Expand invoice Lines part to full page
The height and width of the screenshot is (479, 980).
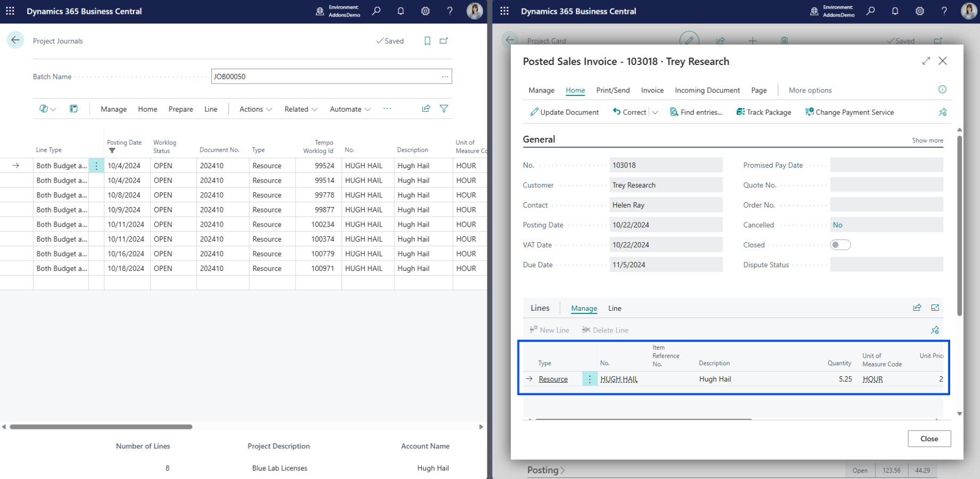point(935,308)
